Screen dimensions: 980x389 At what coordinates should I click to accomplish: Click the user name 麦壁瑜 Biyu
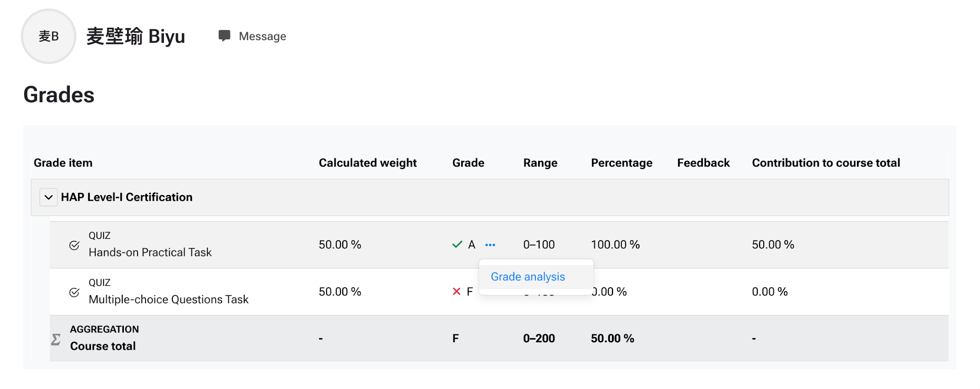pyautogui.click(x=136, y=36)
